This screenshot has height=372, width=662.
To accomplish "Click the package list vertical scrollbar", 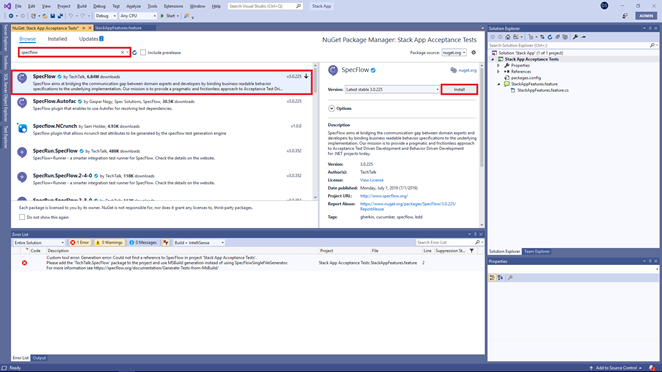I will pos(315,131).
